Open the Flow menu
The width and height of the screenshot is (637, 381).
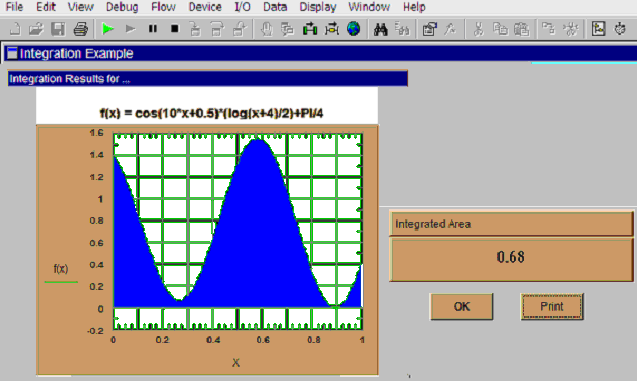click(x=163, y=7)
